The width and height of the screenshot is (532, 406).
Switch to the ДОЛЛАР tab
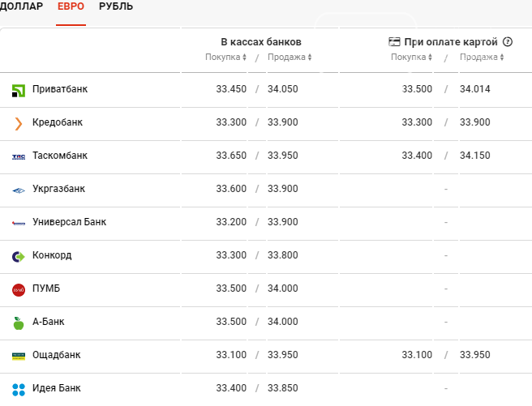[22, 6]
